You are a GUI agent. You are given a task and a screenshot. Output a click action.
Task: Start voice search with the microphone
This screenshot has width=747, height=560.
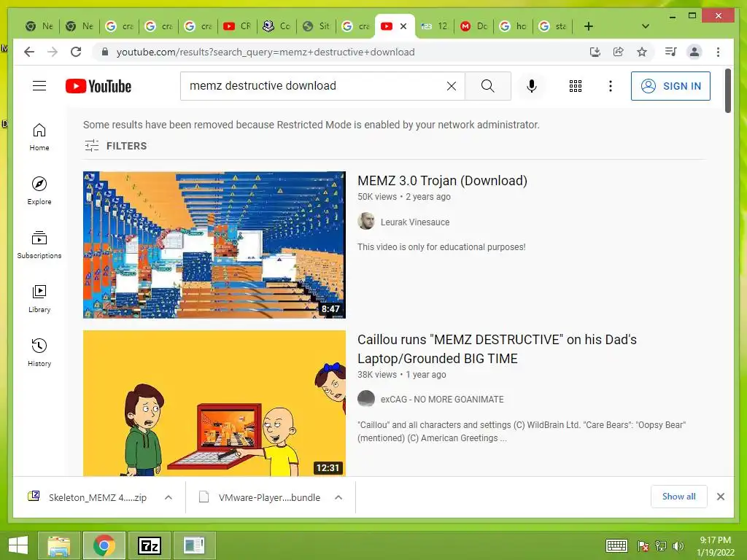pyautogui.click(x=532, y=86)
